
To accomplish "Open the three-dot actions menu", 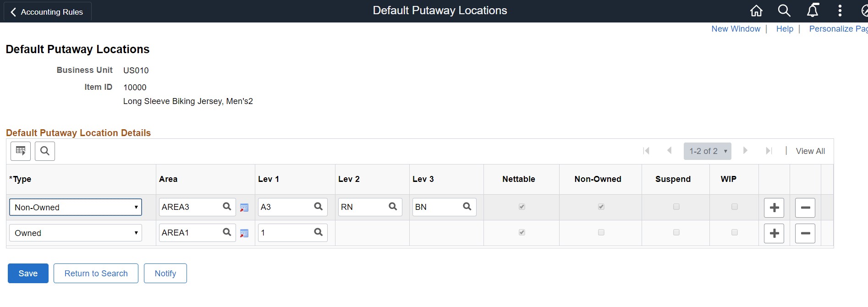I will click(840, 11).
